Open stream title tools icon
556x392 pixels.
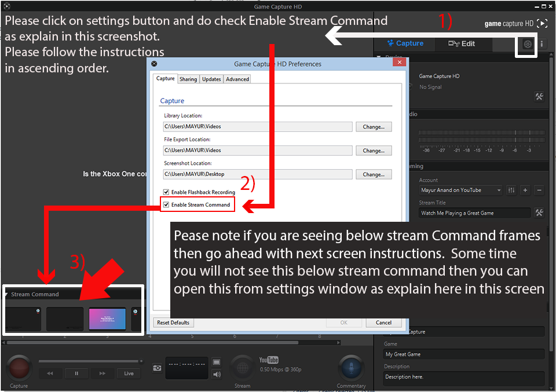(x=539, y=213)
